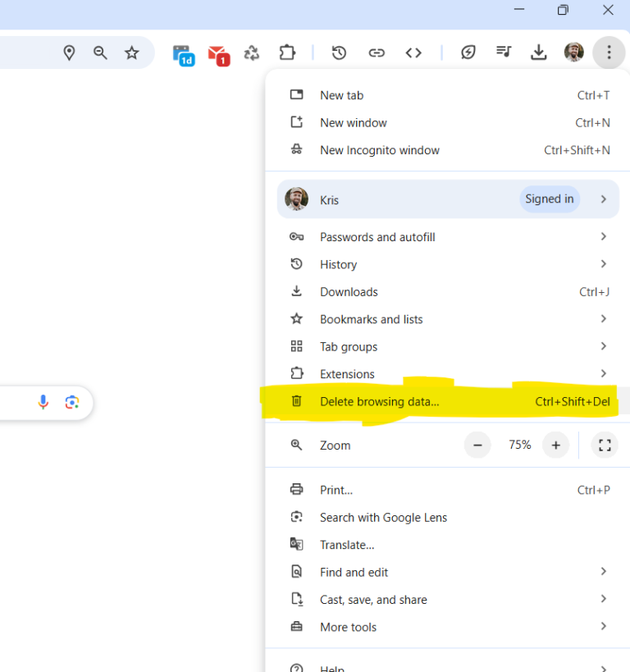630x672 pixels.
Task: Click the Google Lens camera search icon
Action: click(72, 402)
